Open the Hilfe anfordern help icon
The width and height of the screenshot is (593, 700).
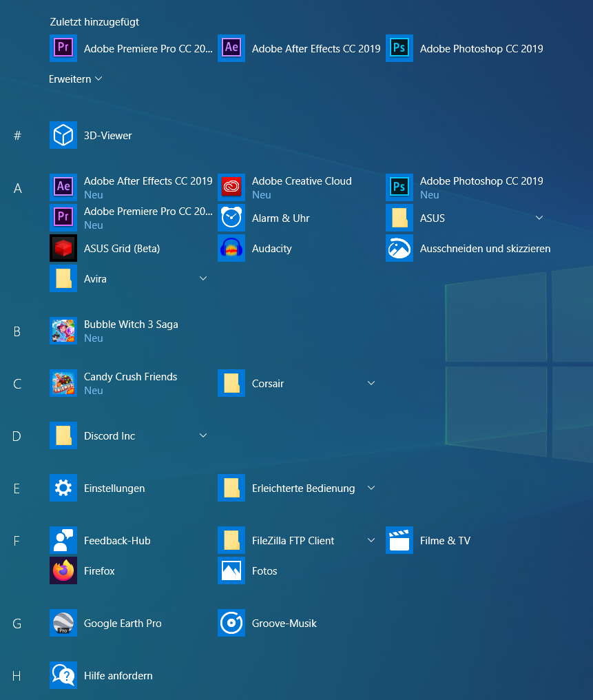63,675
